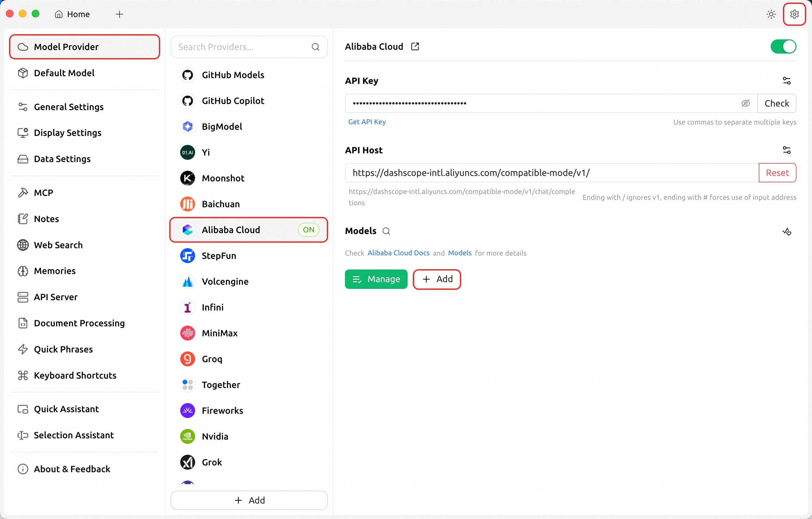This screenshot has width=812, height=519.
Task: Open API Key advanced options icon
Action: click(x=787, y=80)
